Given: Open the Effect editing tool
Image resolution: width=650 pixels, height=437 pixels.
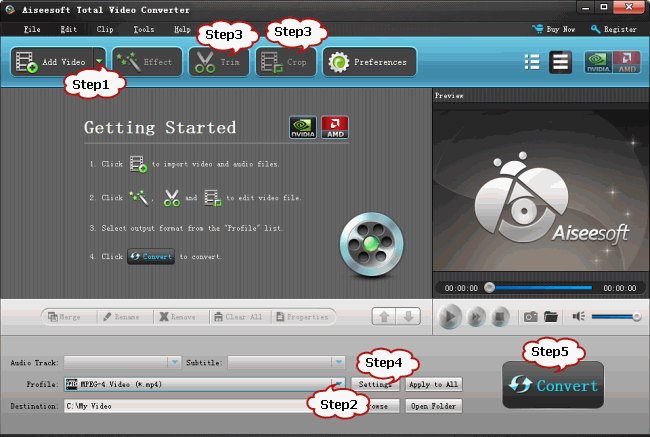Looking at the screenshot, I should click(x=147, y=62).
